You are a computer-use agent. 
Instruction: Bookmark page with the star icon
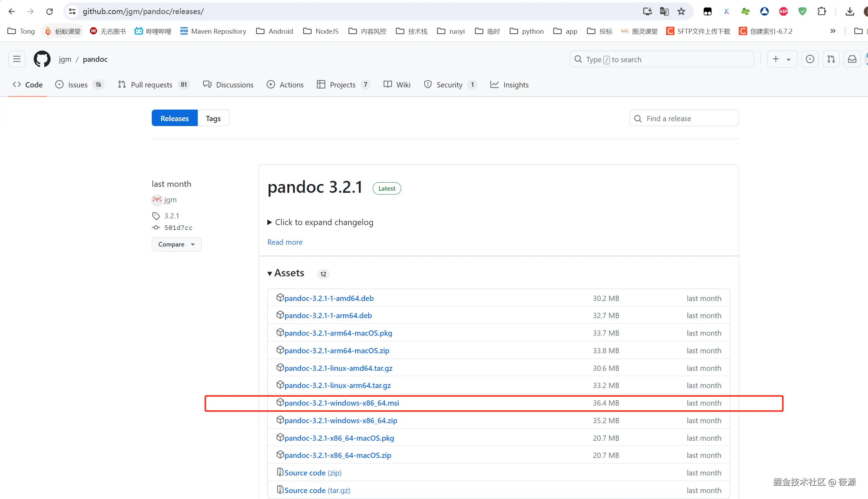(681, 12)
